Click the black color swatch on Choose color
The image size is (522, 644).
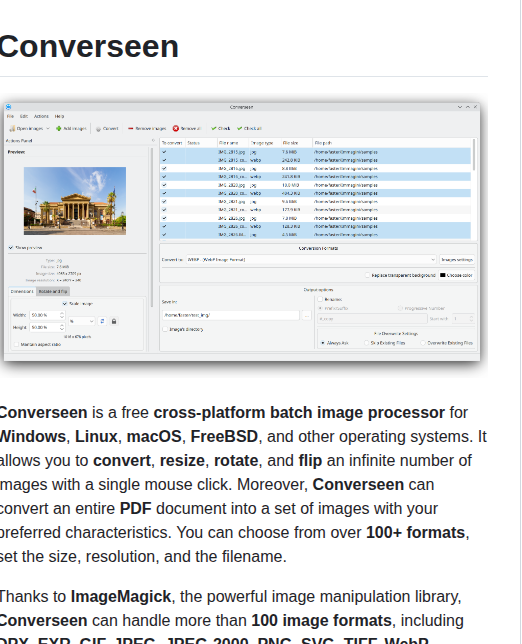coord(443,275)
